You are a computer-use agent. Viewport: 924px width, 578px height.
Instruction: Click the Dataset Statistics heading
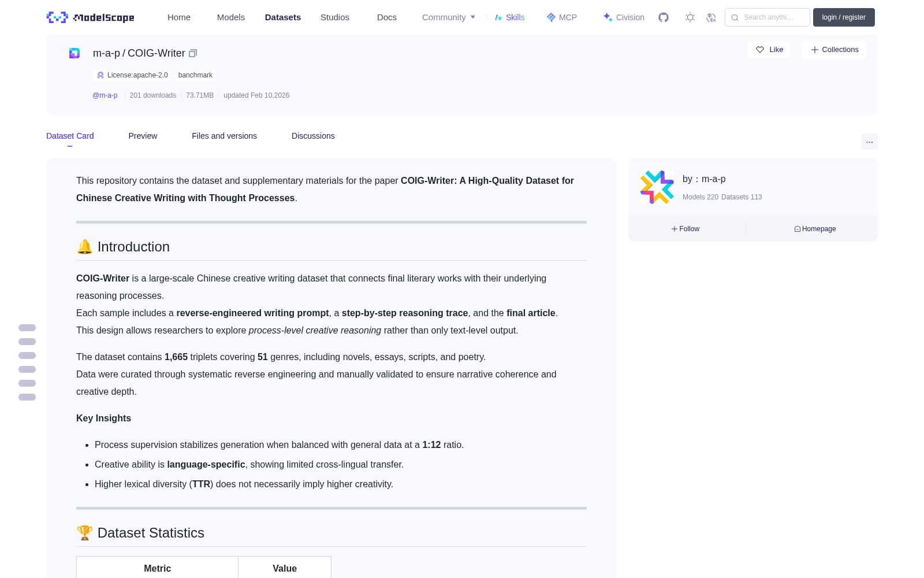tap(140, 533)
